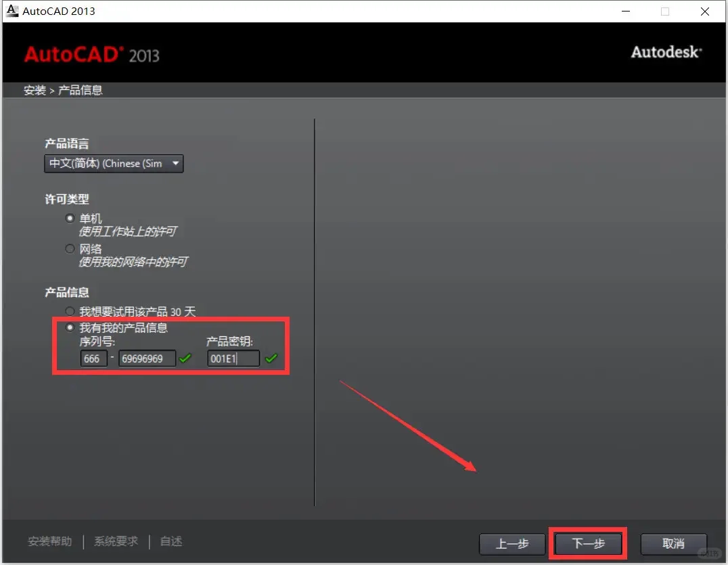Click the 下一步 button to continue

[x=587, y=543]
